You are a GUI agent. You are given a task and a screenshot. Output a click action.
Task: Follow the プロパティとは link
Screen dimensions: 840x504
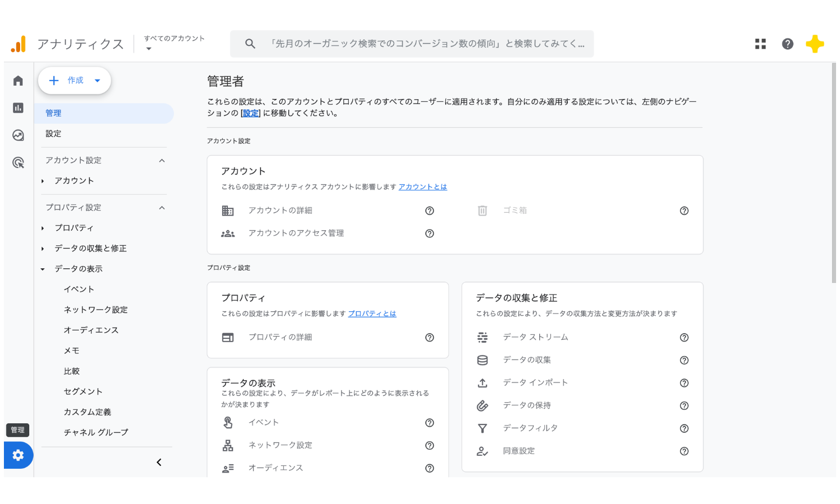372,314
